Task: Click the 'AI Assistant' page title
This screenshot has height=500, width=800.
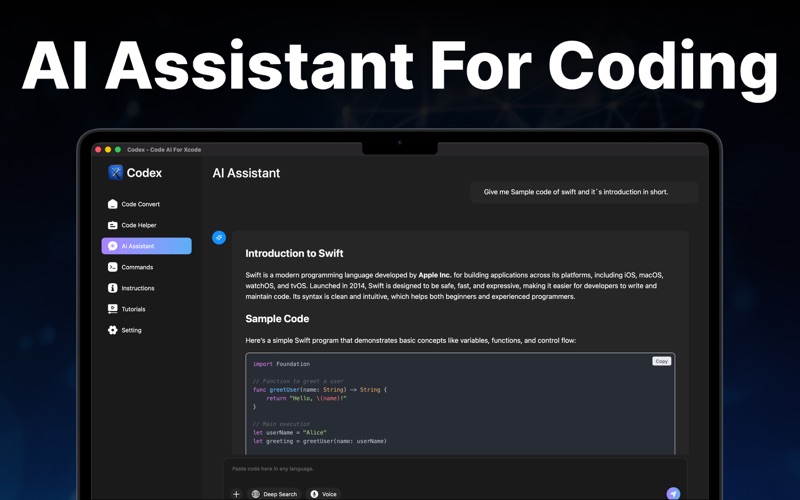Action: (x=246, y=173)
